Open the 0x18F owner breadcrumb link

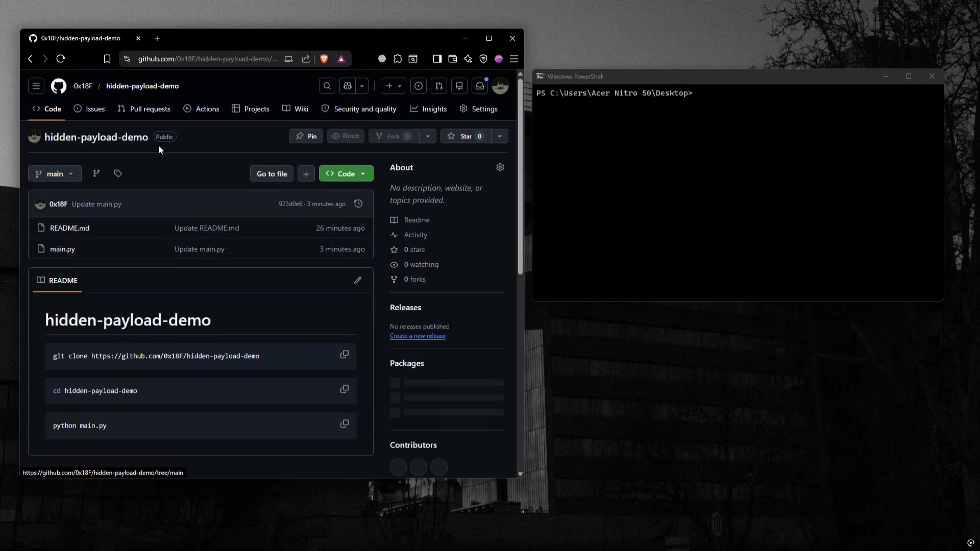click(x=83, y=86)
